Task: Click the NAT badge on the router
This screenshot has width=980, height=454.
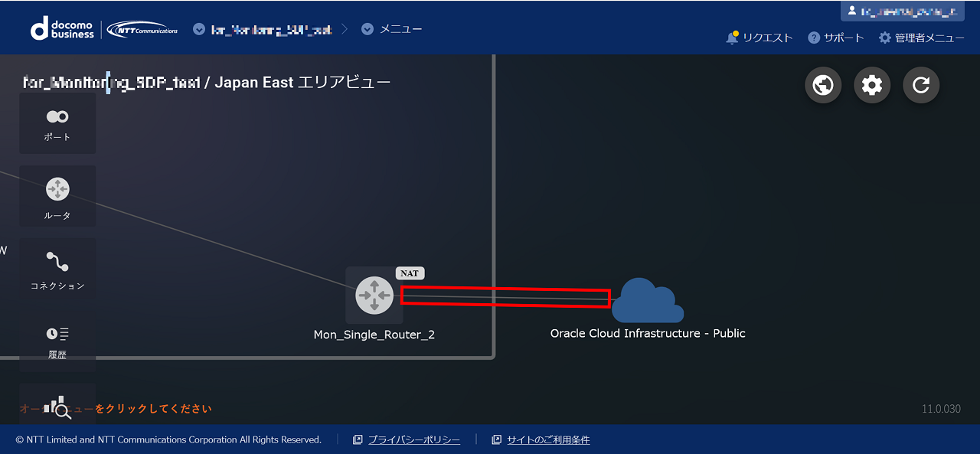Action: point(410,273)
